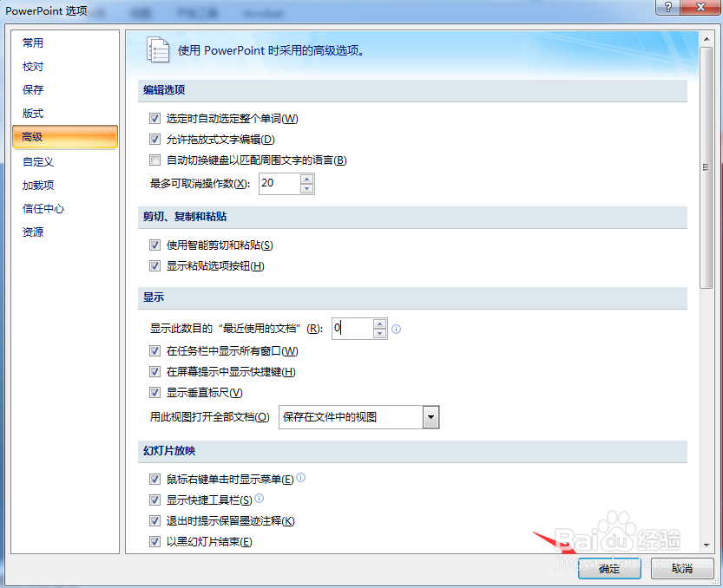Click info icon next to 鼠标右键单击时显示菜单
Image resolution: width=723 pixels, height=588 pixels.
point(300,477)
